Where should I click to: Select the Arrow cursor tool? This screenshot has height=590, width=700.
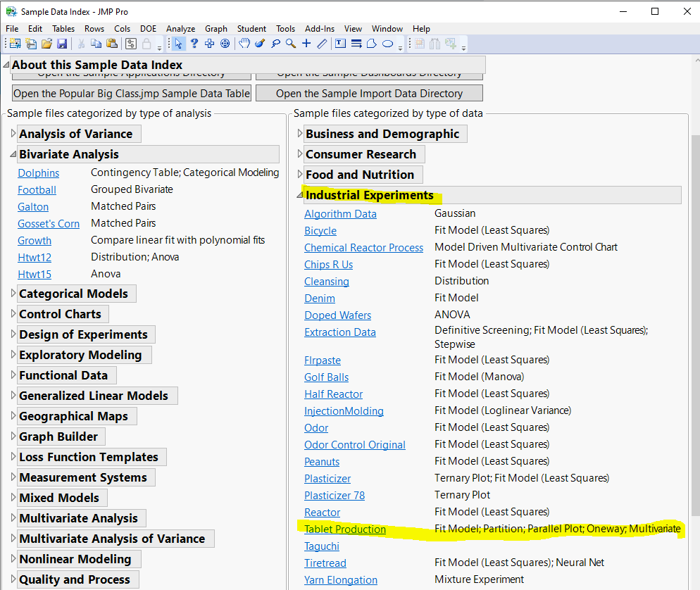pyautogui.click(x=179, y=44)
